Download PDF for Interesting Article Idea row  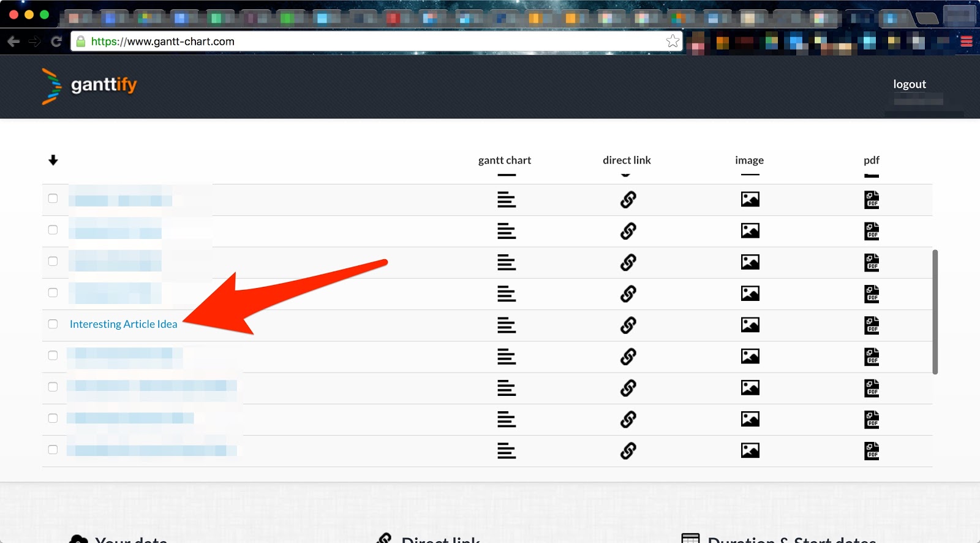[871, 325]
